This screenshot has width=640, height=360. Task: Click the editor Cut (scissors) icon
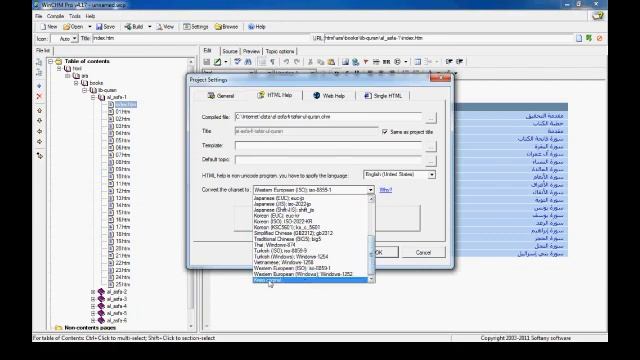pos(310,62)
